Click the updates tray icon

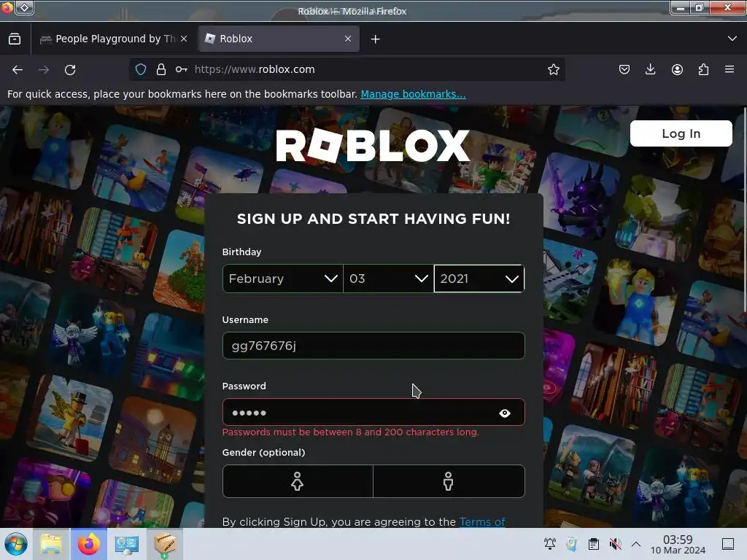tap(572, 544)
